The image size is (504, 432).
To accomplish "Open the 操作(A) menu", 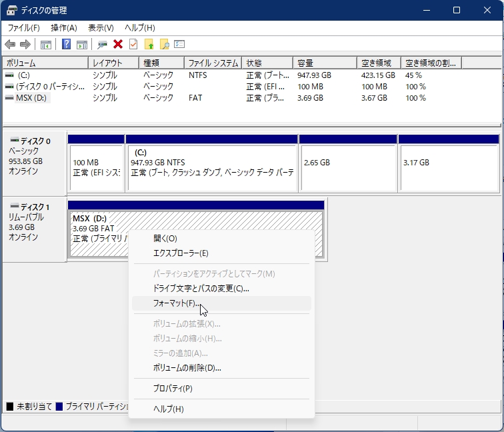I will click(x=64, y=27).
